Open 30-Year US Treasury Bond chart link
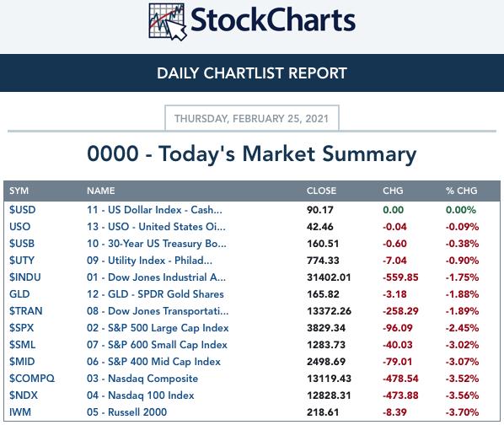This screenshot has width=504, height=425. (156, 244)
